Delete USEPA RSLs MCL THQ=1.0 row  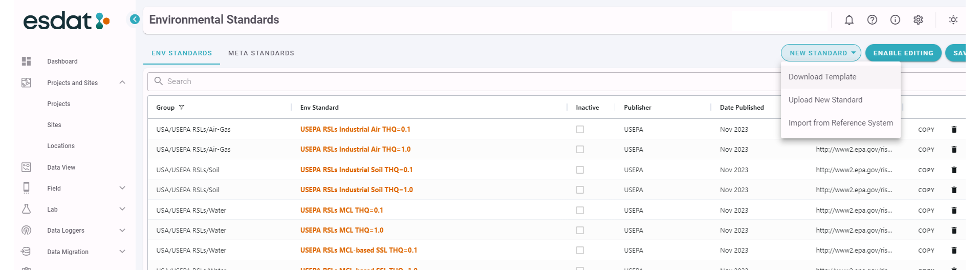pos(954,231)
